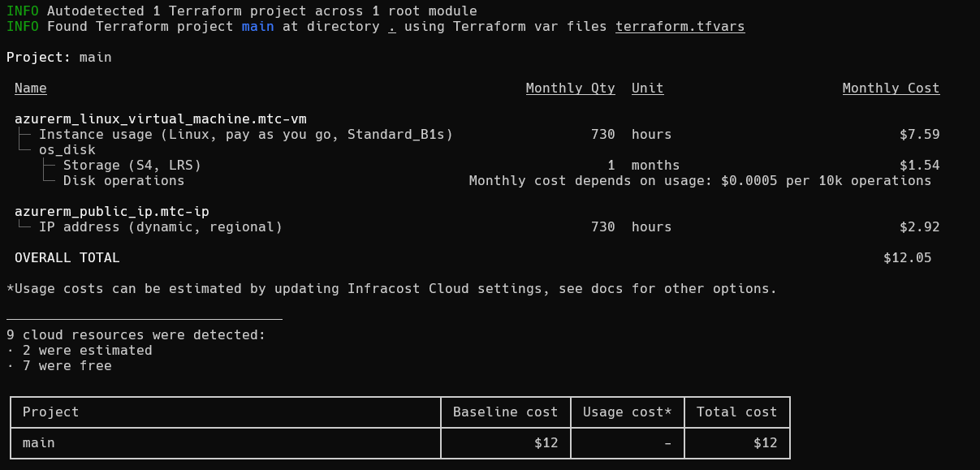This screenshot has width=980, height=470.
Task: Click the terraform.tfvars underlined file link
Action: pos(680,27)
